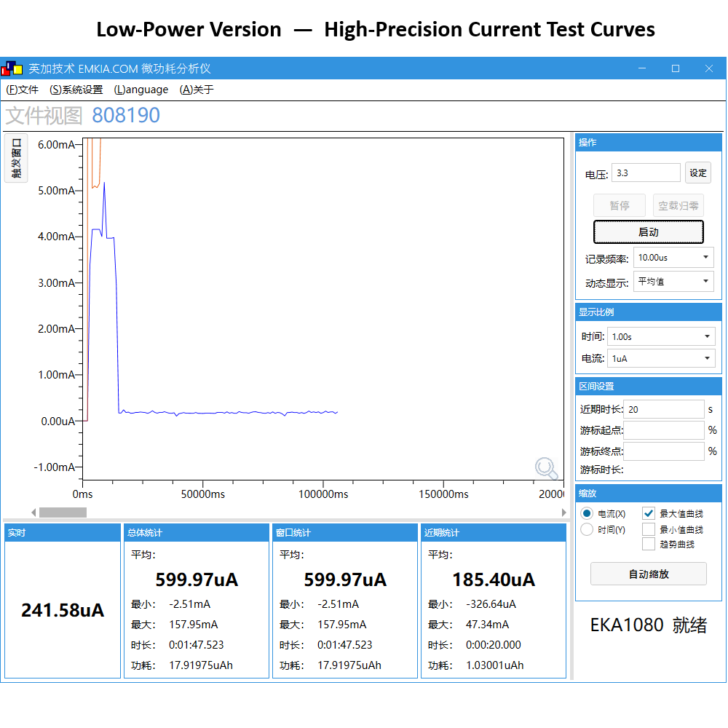Image resolution: width=728 pixels, height=728 pixels.
Task: Open the 时间 scale dropdown showing 1.00s
Action: click(660, 336)
